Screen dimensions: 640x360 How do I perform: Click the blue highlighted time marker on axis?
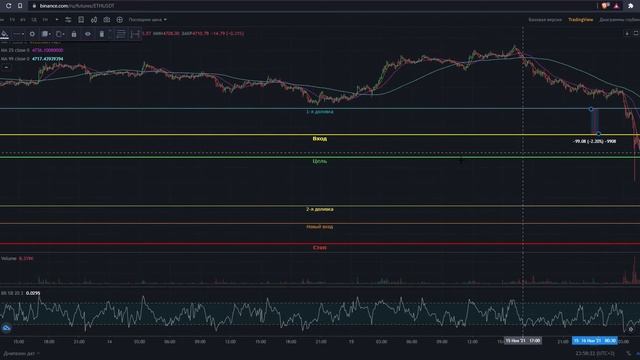[595, 340]
